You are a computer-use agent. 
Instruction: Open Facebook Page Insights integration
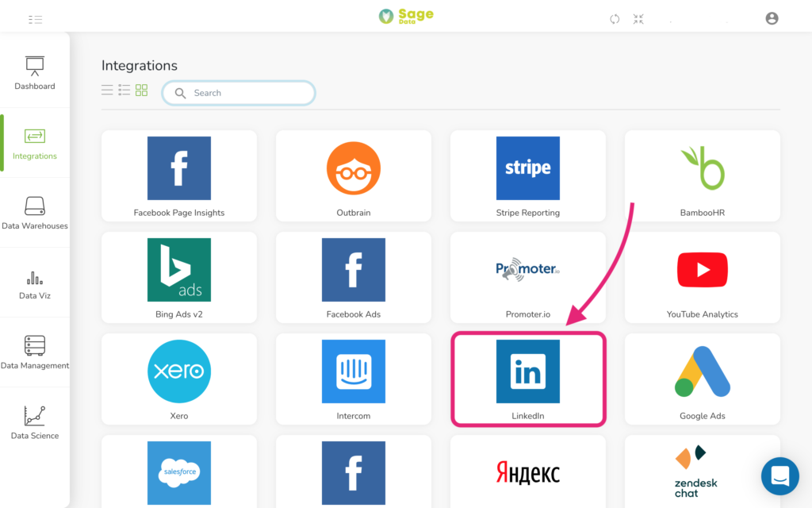click(x=179, y=175)
